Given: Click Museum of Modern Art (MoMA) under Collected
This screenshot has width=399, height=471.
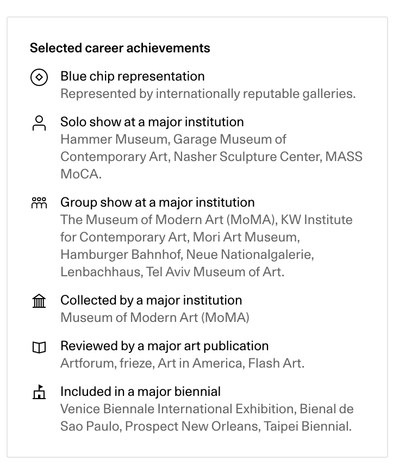Looking at the screenshot, I should [155, 317].
